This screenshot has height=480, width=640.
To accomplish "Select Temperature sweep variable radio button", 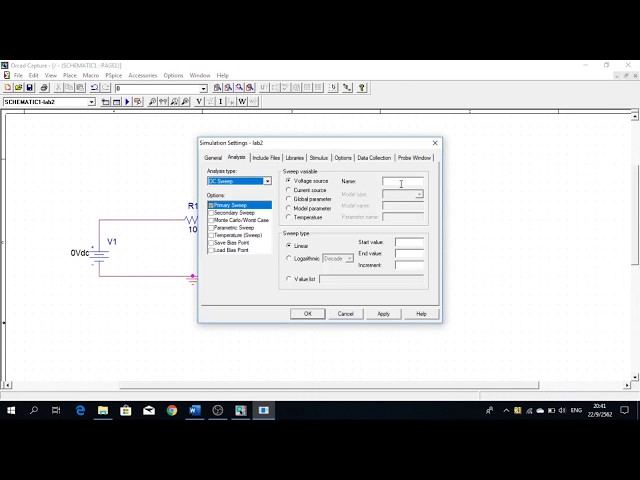I will (289, 217).
